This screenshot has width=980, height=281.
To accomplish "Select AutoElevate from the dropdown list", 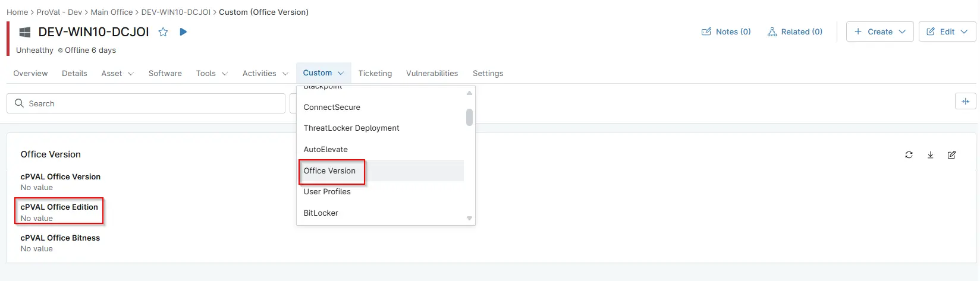I will pyautogui.click(x=381, y=150).
